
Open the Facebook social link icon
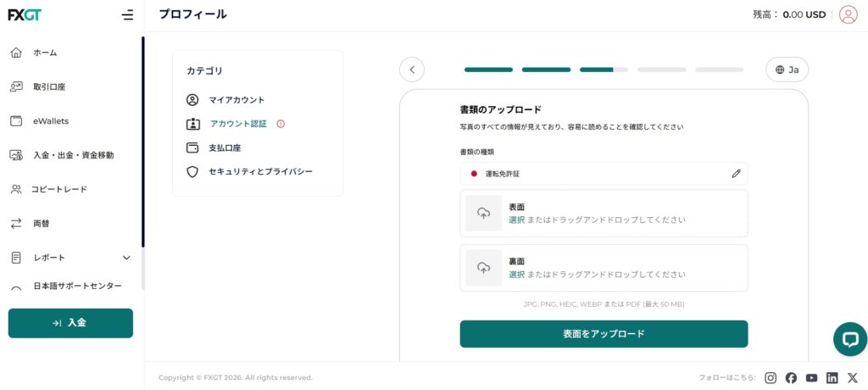(791, 378)
